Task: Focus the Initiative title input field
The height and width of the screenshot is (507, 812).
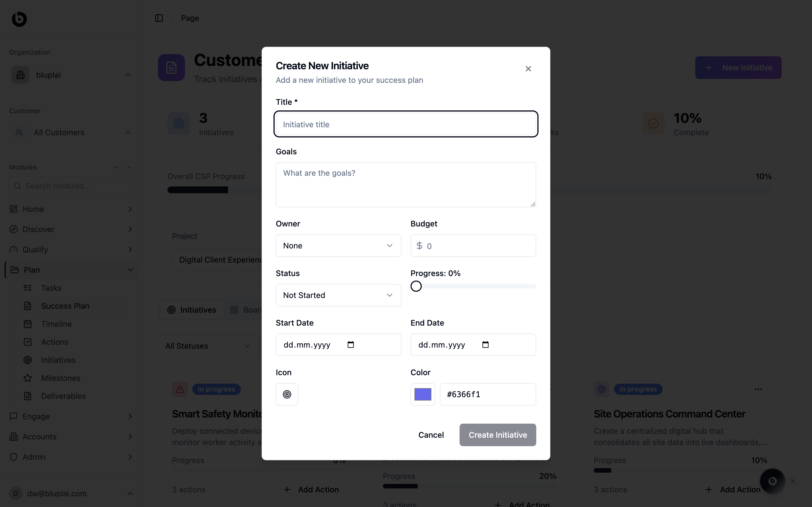Action: point(406,124)
